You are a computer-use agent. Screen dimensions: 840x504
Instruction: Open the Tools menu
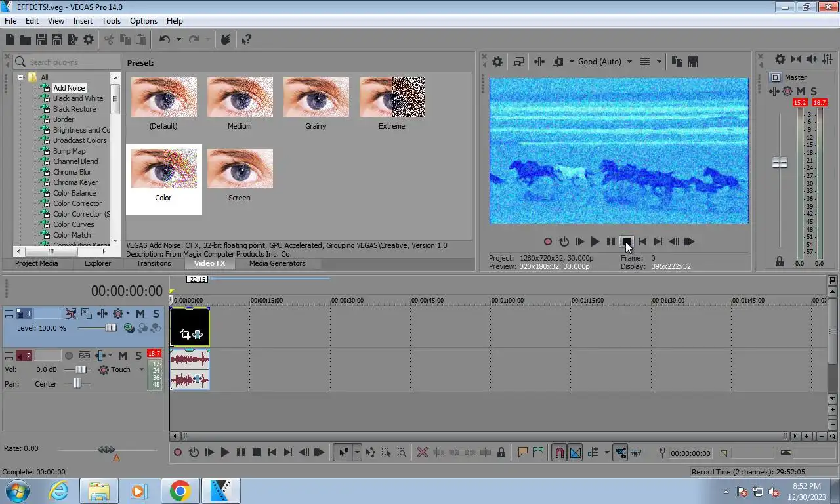point(111,21)
